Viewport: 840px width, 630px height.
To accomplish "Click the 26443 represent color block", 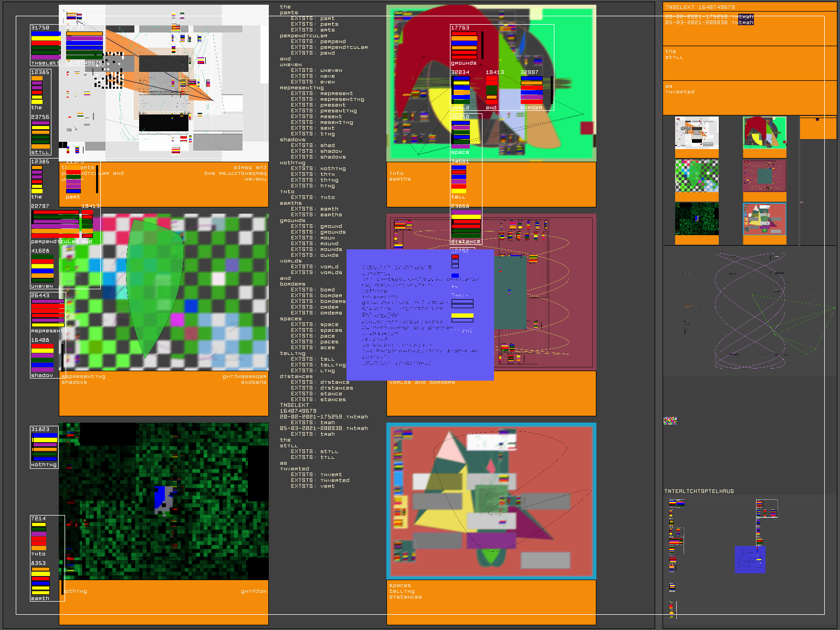I will coord(47,313).
